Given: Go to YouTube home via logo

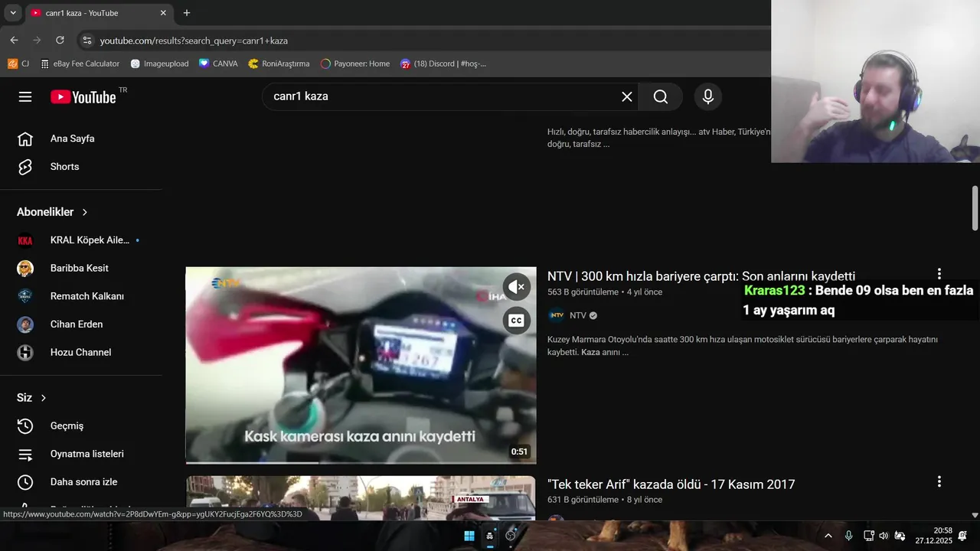Looking at the screenshot, I should click(83, 97).
